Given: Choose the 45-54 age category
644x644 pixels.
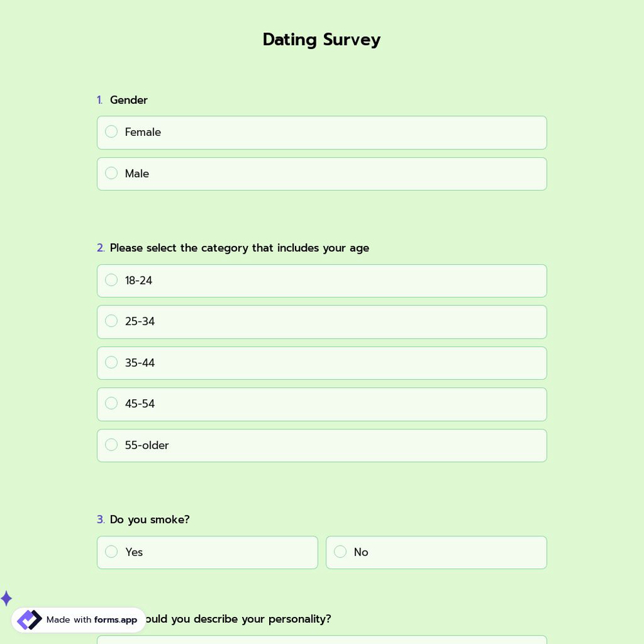Looking at the screenshot, I should (x=111, y=403).
